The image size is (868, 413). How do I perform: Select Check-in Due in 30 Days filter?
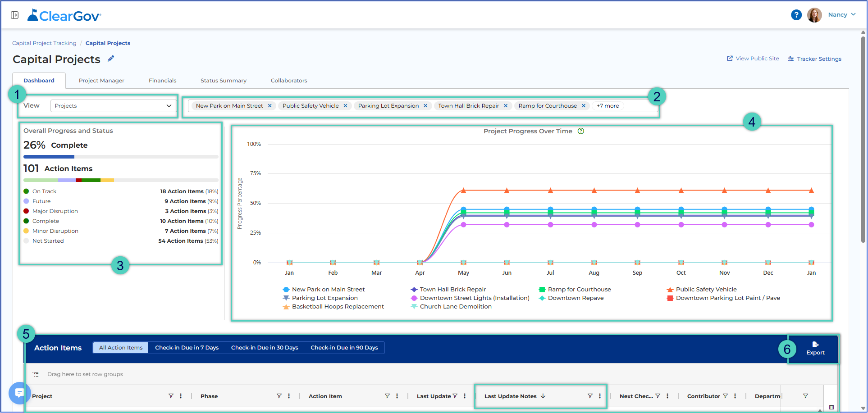[x=265, y=348]
